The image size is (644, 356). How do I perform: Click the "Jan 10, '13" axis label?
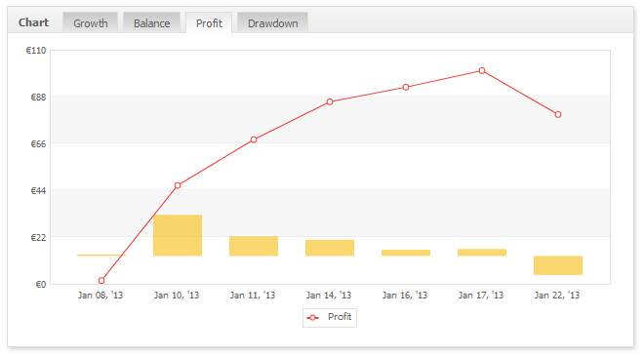[177, 296]
